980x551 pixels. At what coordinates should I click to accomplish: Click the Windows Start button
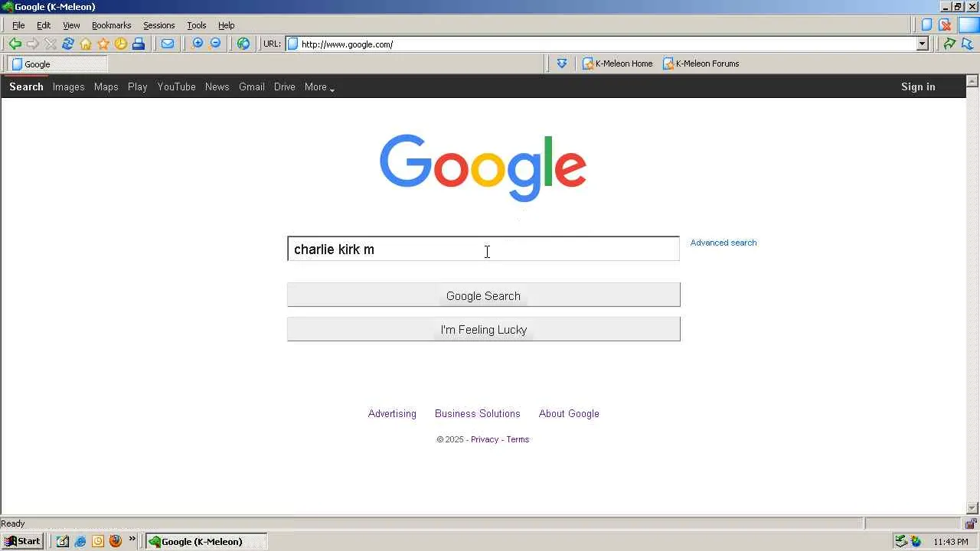coord(22,541)
